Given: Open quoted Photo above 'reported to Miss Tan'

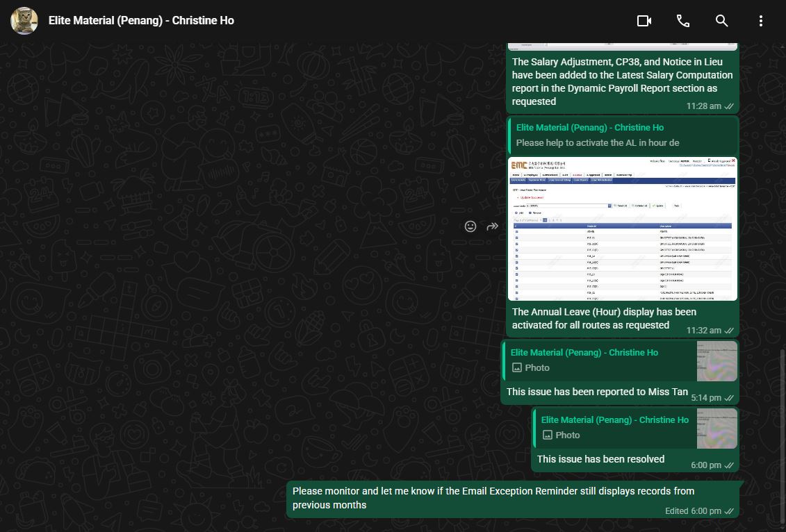Looking at the screenshot, I should [620, 360].
